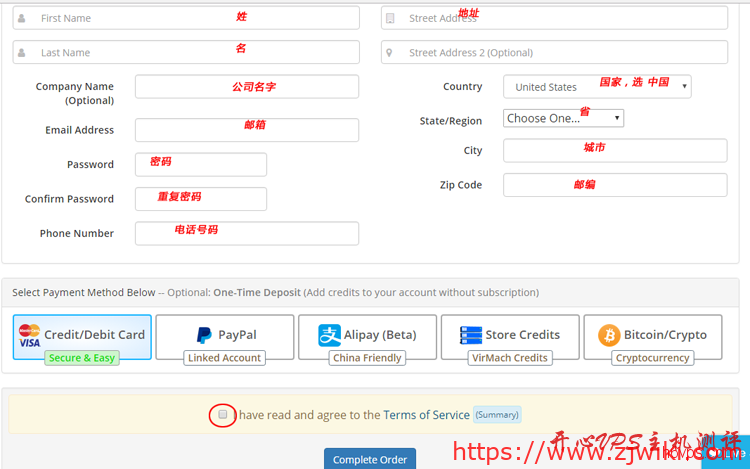Click the Summary badge next to Terms
The height and width of the screenshot is (469, 750).
point(497,415)
